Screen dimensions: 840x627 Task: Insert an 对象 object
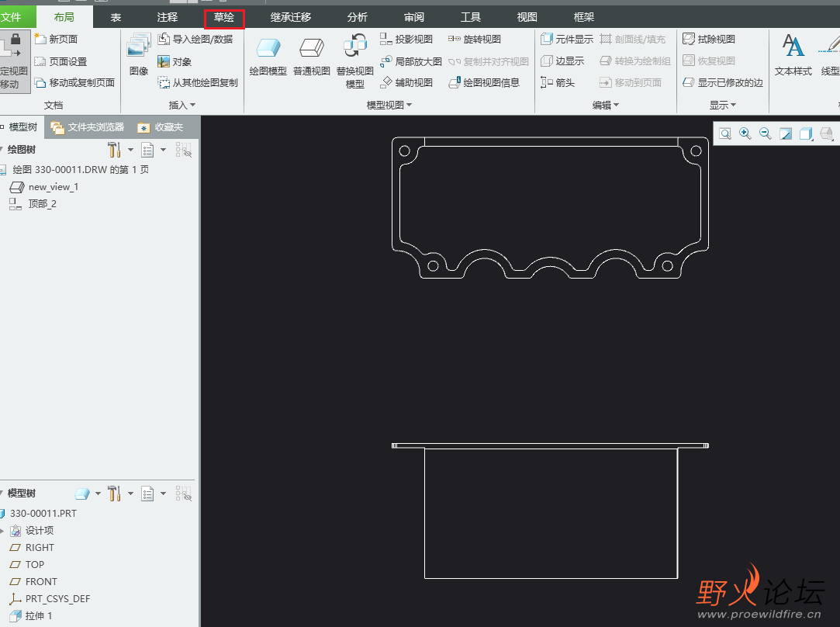(x=175, y=61)
